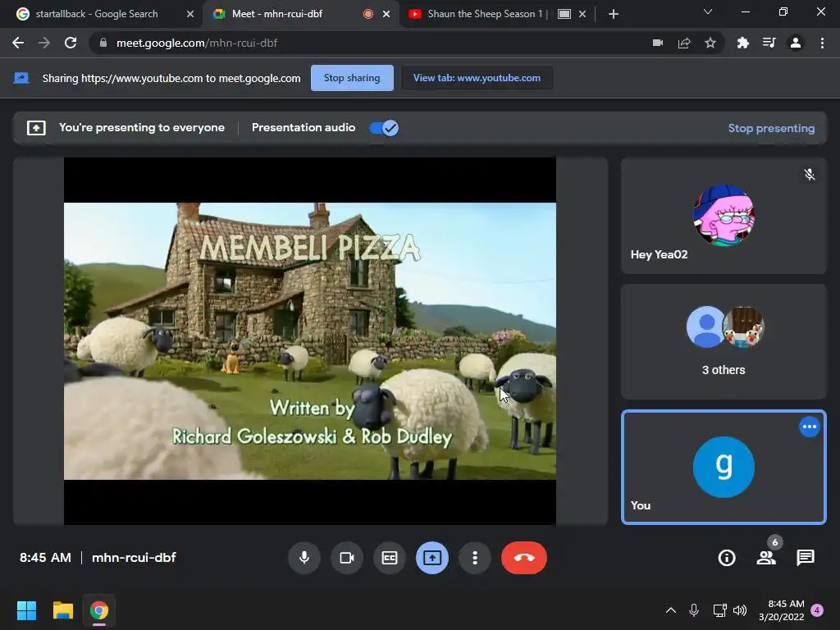
Task: Close the startallback Google Search tab
Action: 190,14
